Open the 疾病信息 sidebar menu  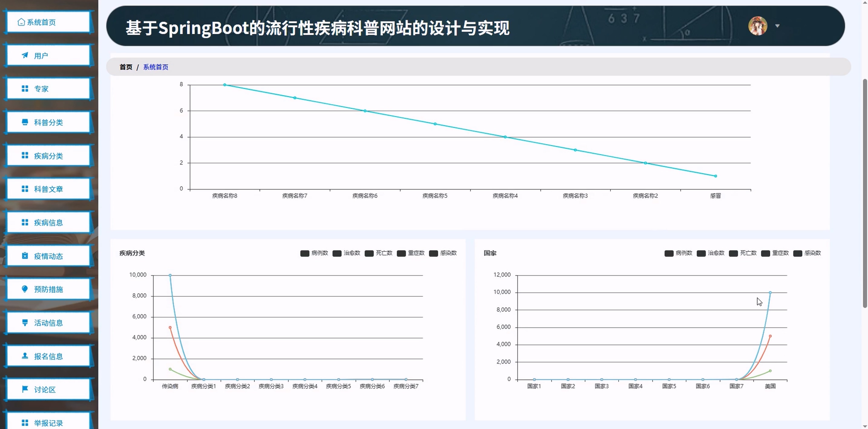pos(48,223)
